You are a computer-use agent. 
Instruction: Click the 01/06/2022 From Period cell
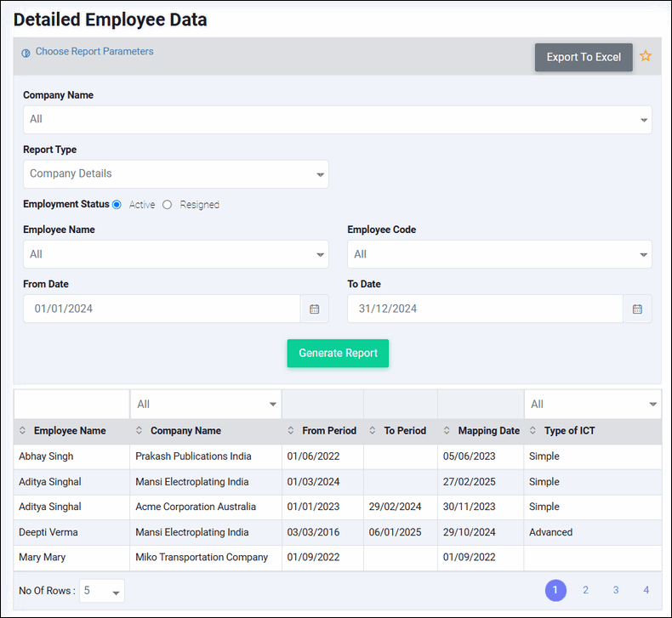(322, 456)
